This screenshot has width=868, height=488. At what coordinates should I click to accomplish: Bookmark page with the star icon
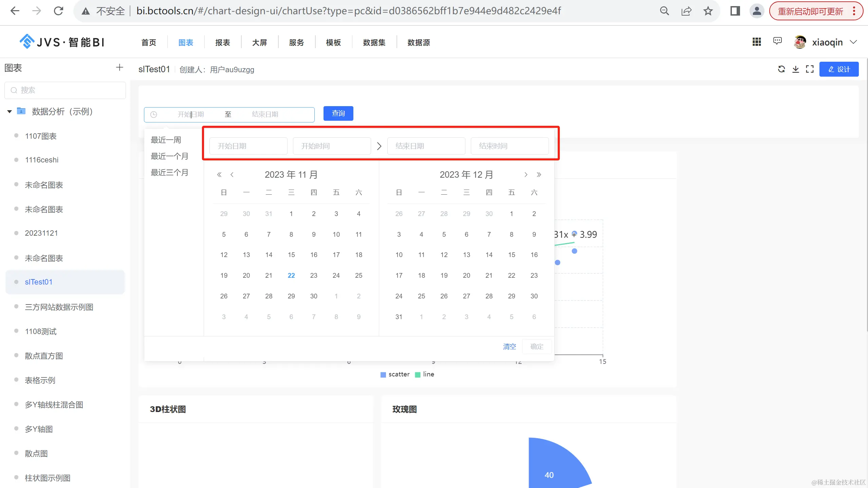pos(708,11)
